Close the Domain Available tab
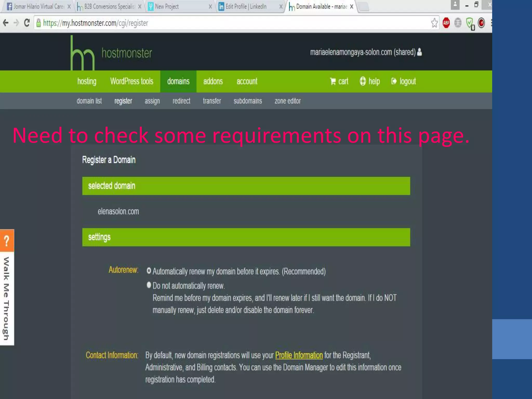 (x=351, y=7)
